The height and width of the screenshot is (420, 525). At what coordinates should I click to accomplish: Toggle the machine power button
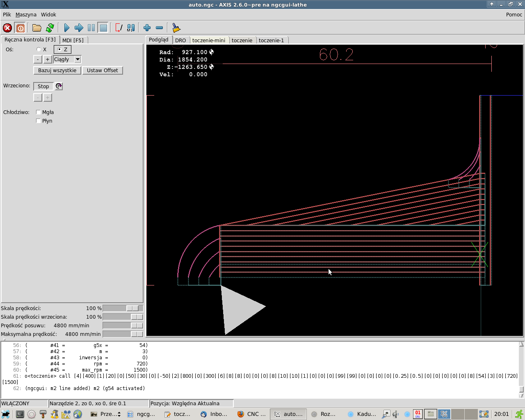(20, 28)
